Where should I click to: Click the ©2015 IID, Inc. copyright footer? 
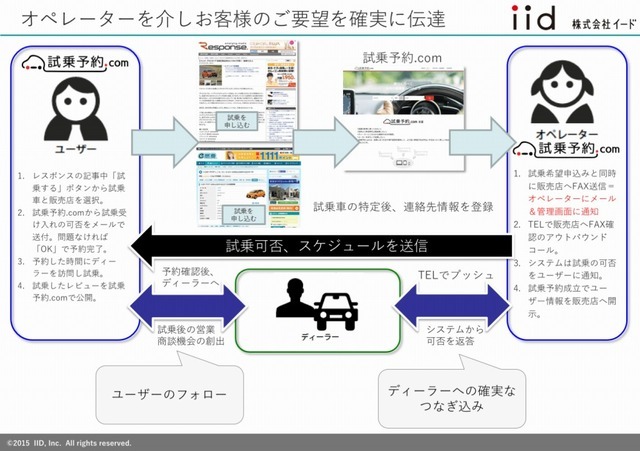point(69,443)
